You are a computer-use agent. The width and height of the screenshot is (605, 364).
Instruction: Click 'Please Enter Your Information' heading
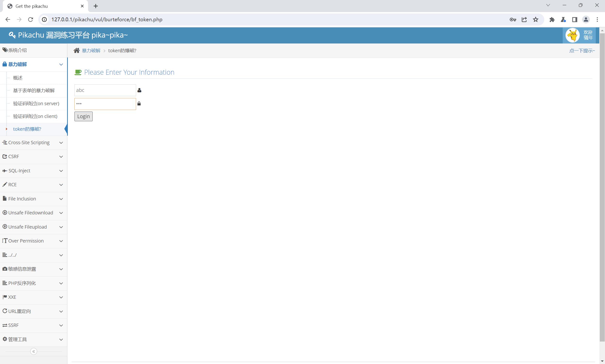129,72
